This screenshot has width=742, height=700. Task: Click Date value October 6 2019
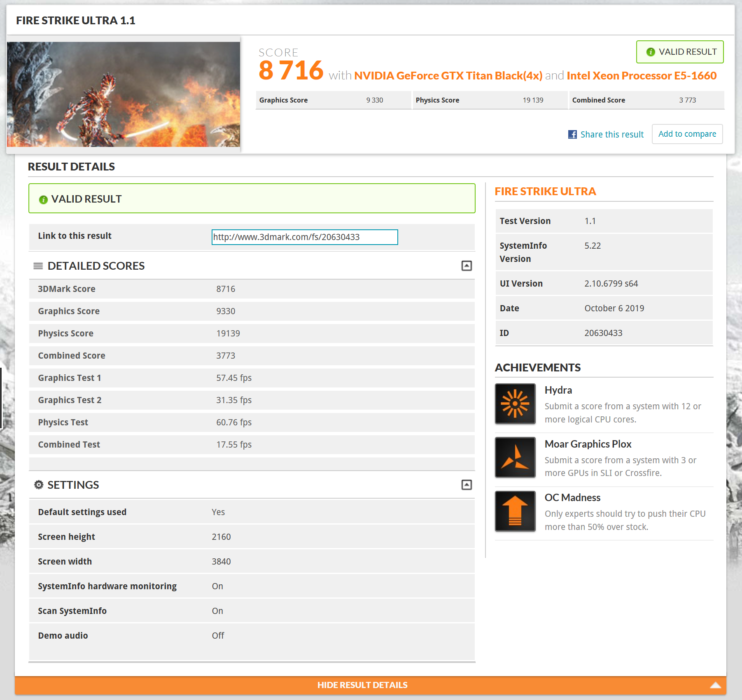[614, 308]
